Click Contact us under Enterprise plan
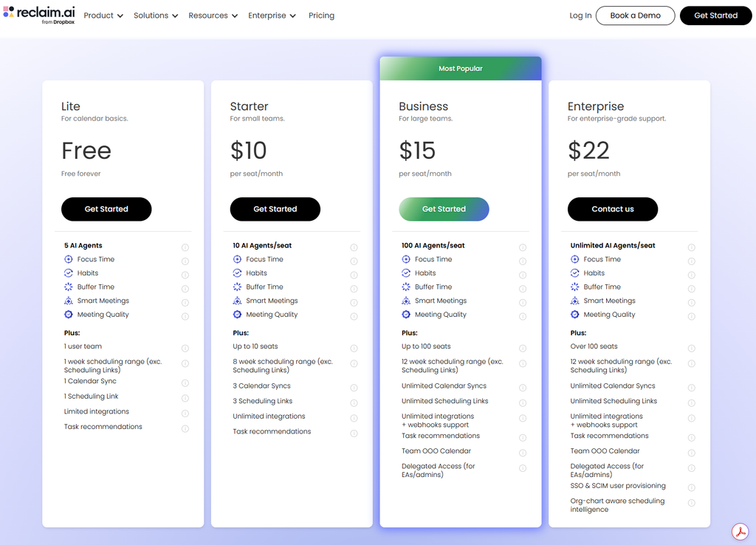 click(613, 209)
